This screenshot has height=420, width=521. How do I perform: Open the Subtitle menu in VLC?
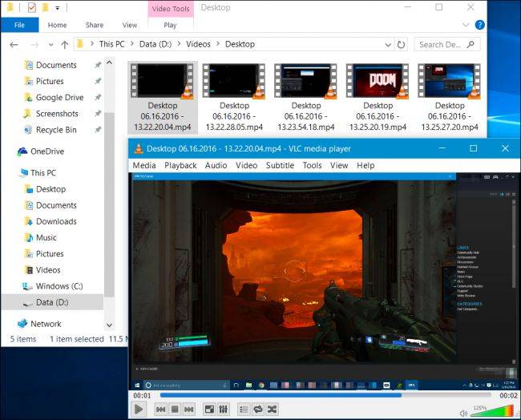pyautogui.click(x=280, y=165)
